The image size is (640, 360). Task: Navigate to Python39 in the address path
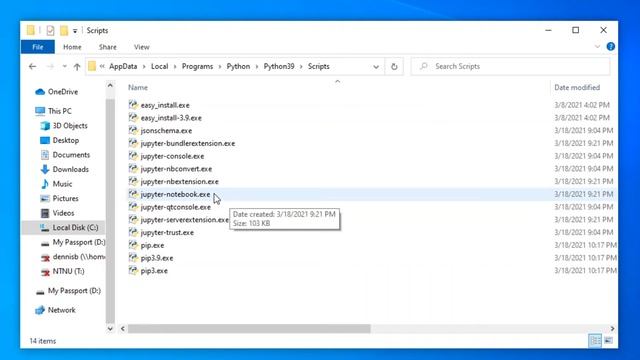[x=279, y=67]
